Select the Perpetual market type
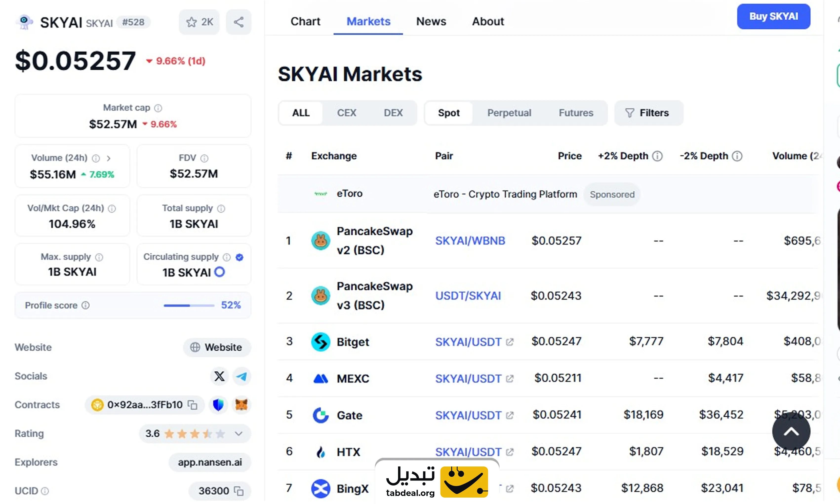The height and width of the screenshot is (504, 840). tap(509, 113)
